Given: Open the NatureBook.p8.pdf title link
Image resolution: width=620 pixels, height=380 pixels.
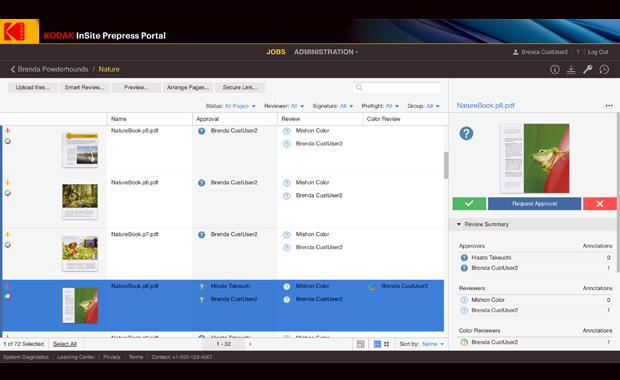Looking at the screenshot, I should (486, 106).
